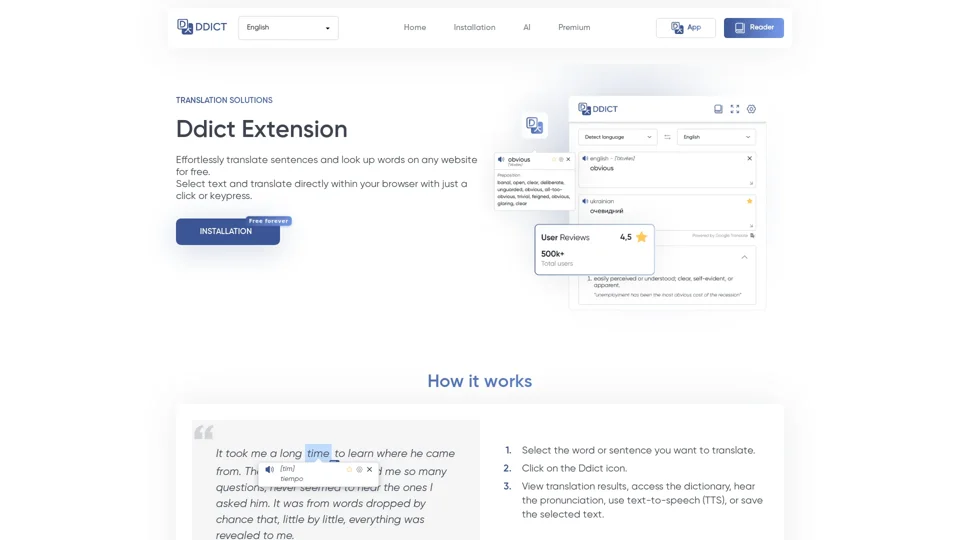Click the How it works heading
The image size is (960, 540).
tap(479, 381)
